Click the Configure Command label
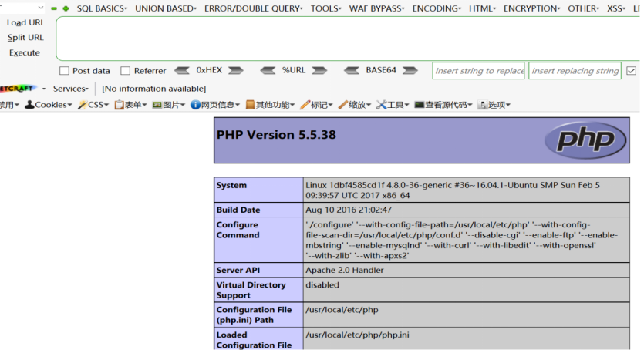 (x=238, y=230)
